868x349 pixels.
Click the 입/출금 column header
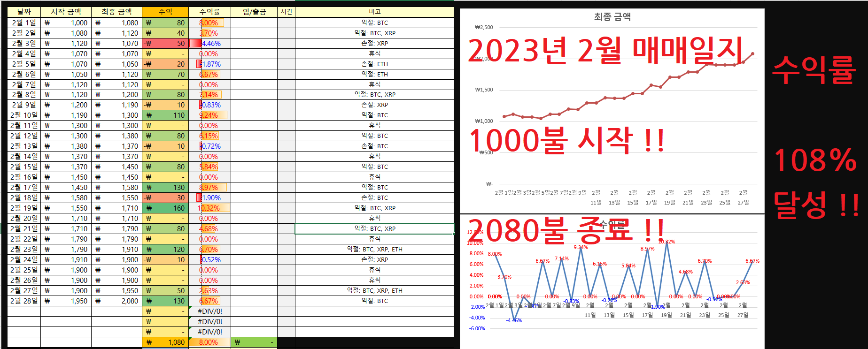pos(254,12)
